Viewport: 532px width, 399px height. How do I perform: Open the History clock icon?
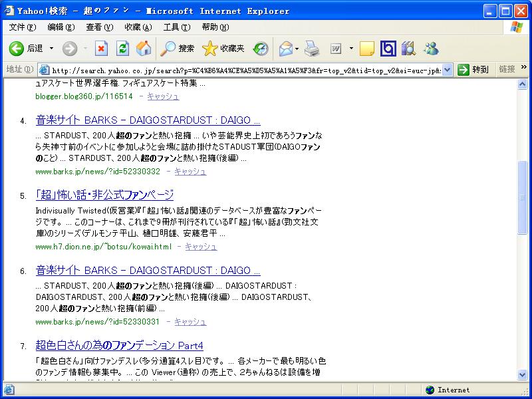click(261, 49)
